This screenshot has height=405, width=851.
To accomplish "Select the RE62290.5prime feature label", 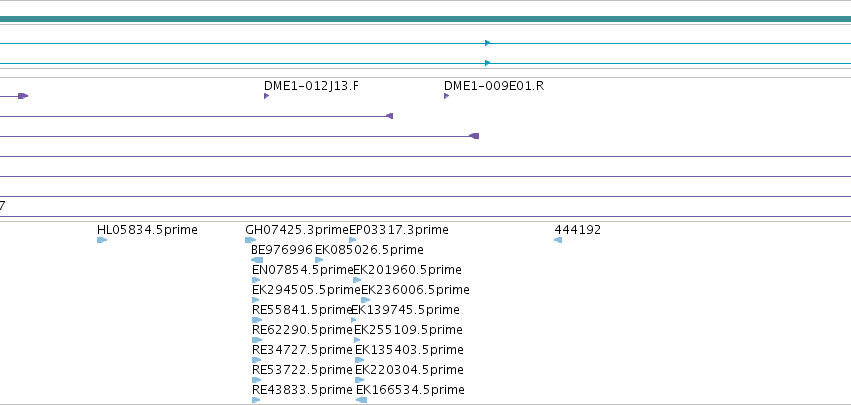I will pyautogui.click(x=302, y=330).
